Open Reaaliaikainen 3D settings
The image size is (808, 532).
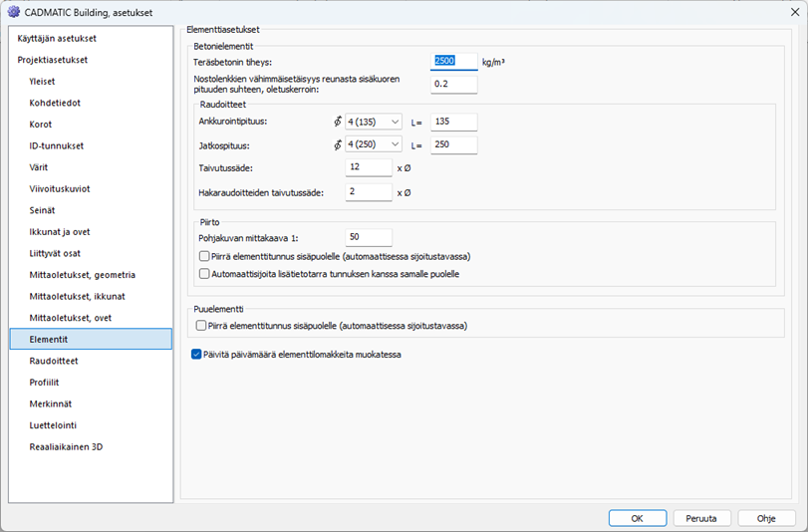(x=66, y=447)
